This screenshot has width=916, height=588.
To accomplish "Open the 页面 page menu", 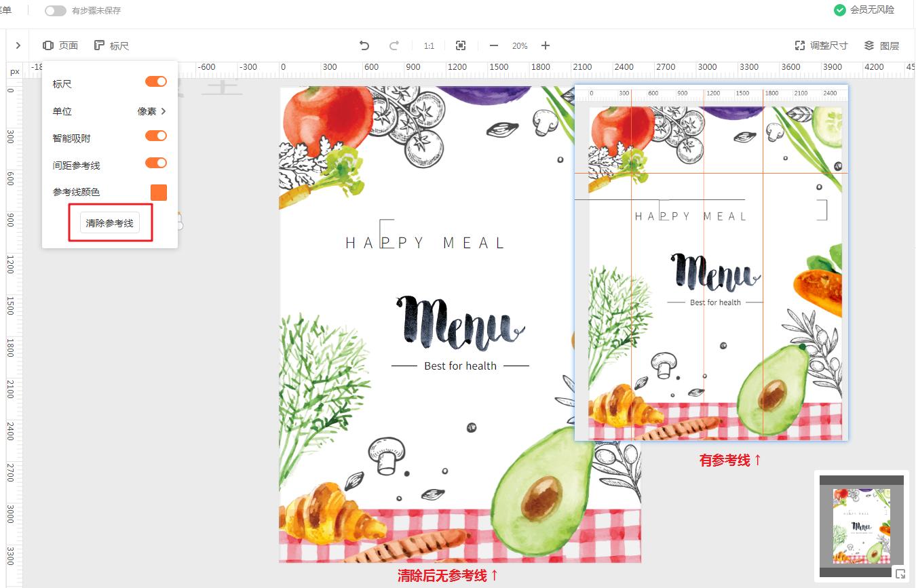I will click(x=60, y=45).
